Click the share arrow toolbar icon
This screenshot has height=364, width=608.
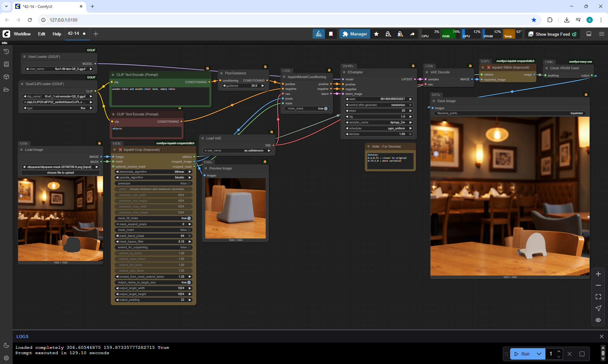(412, 34)
